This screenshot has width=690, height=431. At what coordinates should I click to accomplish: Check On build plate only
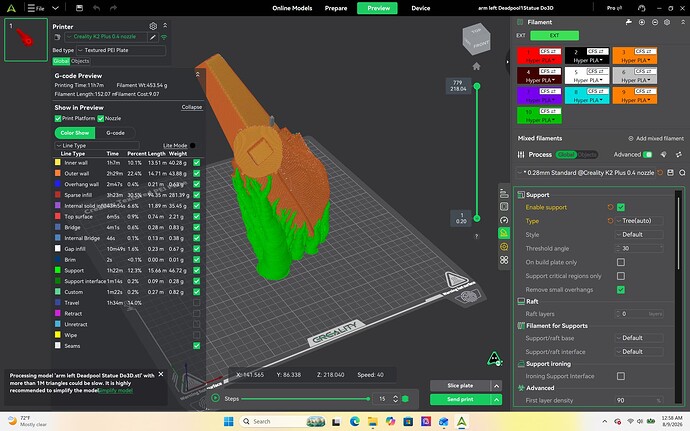pos(620,262)
